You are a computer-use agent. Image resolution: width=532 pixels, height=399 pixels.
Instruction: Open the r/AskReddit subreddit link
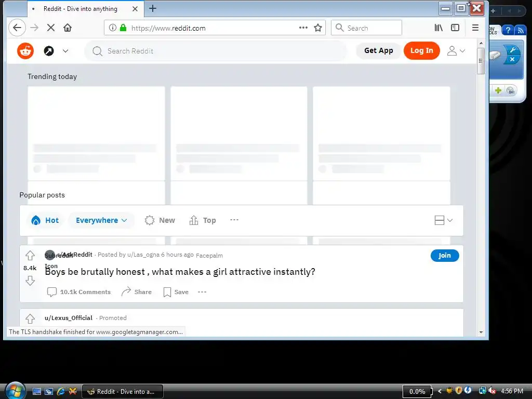pyautogui.click(x=75, y=255)
